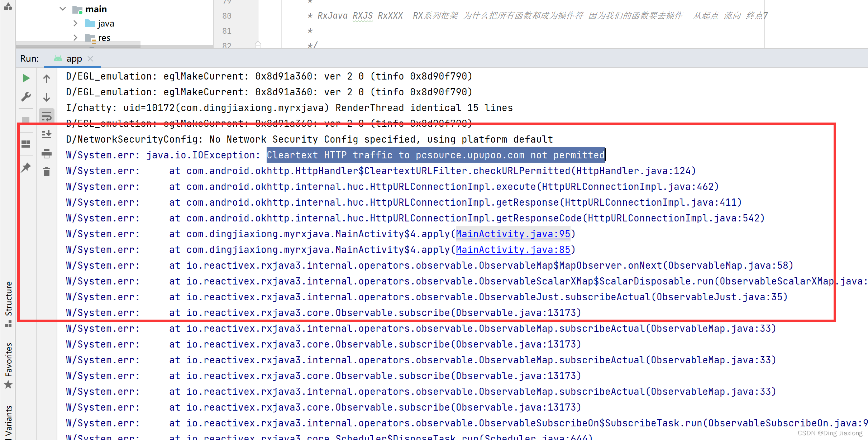Print console output with printer icon
Image resolution: width=868 pixels, height=440 pixels.
[47, 154]
